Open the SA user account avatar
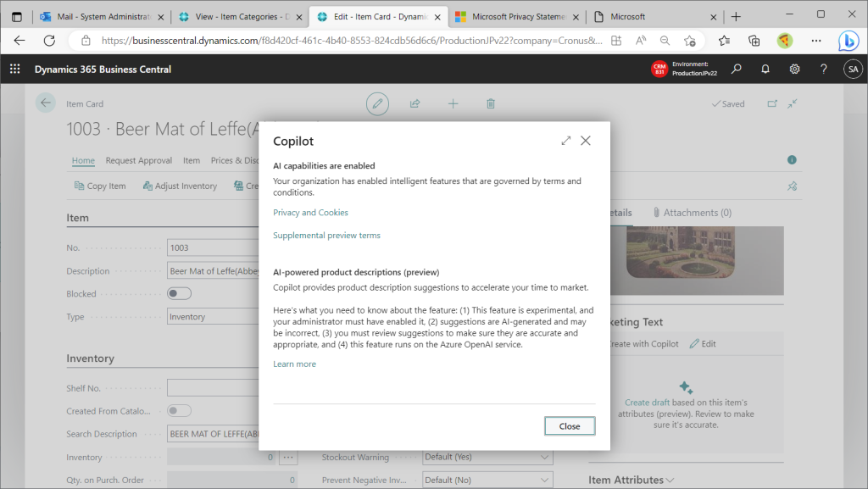The height and width of the screenshot is (489, 868). point(853,69)
